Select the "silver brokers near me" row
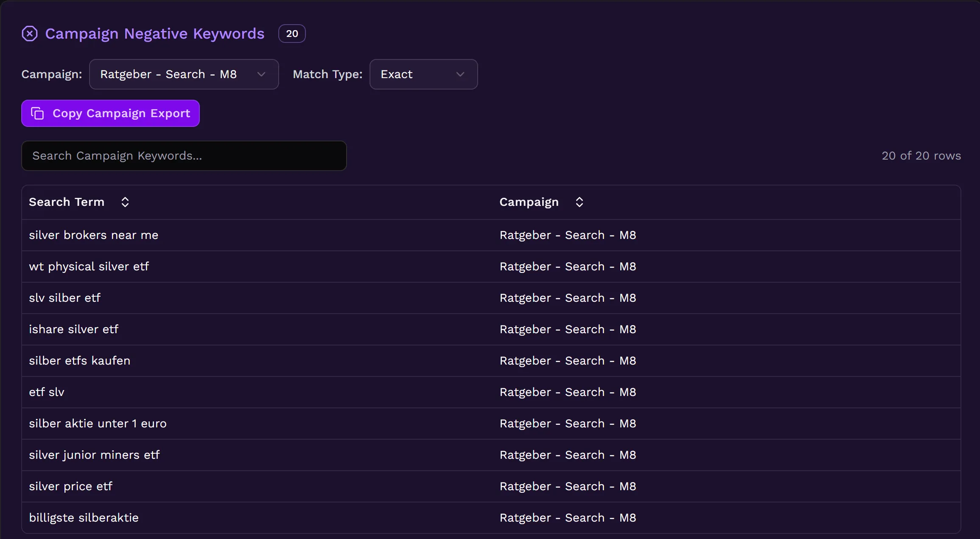This screenshot has height=539, width=980. click(x=93, y=235)
